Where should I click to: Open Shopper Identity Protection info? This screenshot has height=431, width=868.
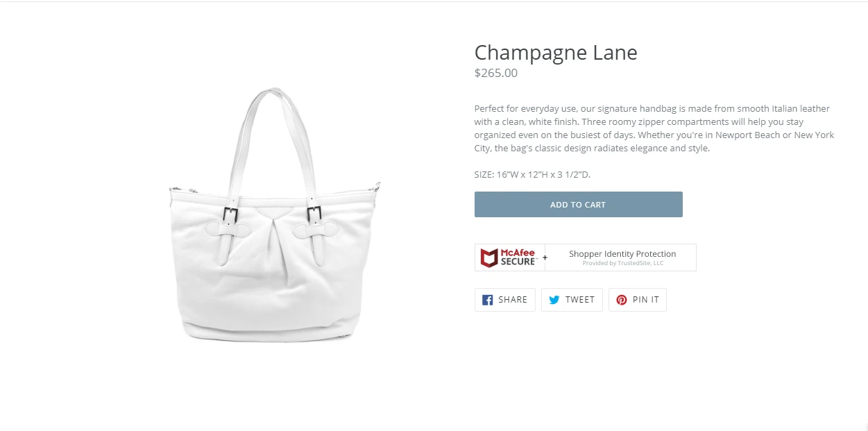coord(622,254)
